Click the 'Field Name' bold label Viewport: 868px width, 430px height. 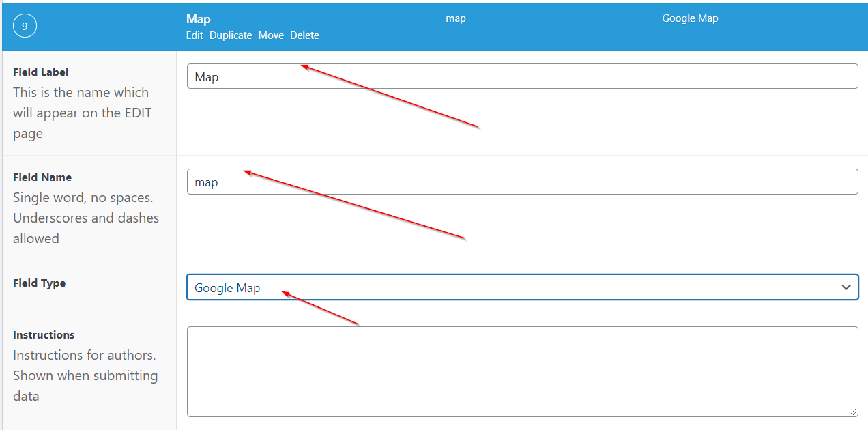point(42,177)
